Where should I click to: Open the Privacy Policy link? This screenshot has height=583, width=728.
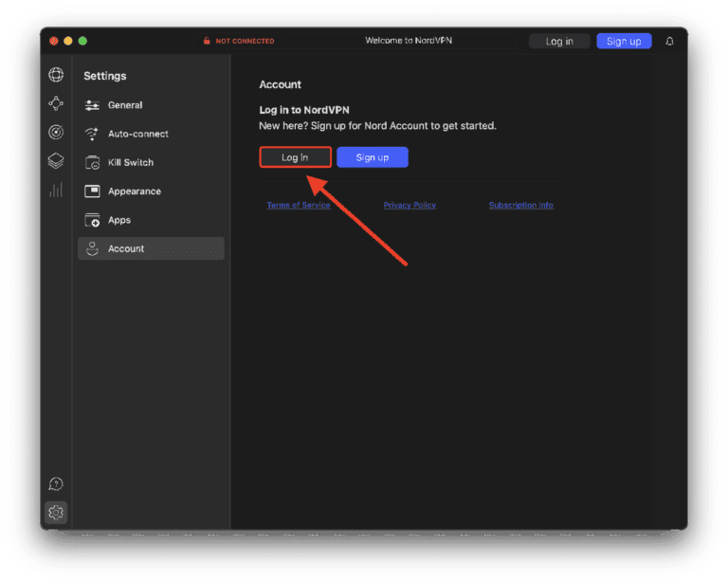click(409, 206)
